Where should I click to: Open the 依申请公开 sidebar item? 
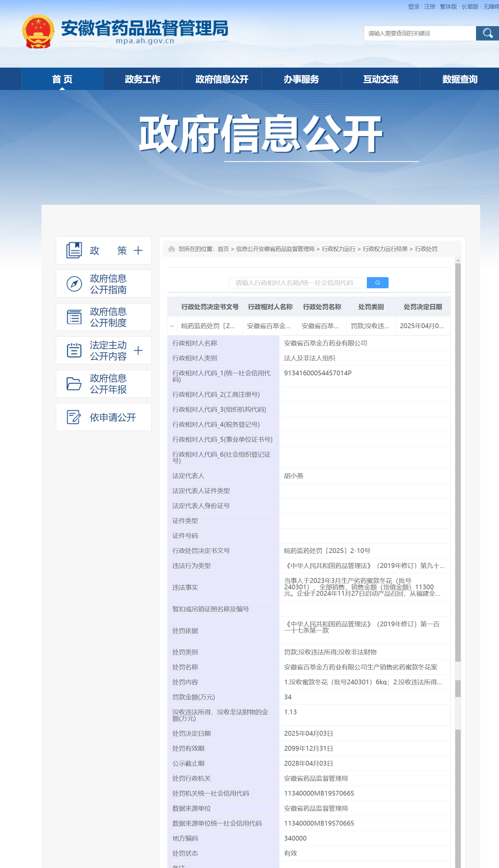(103, 417)
